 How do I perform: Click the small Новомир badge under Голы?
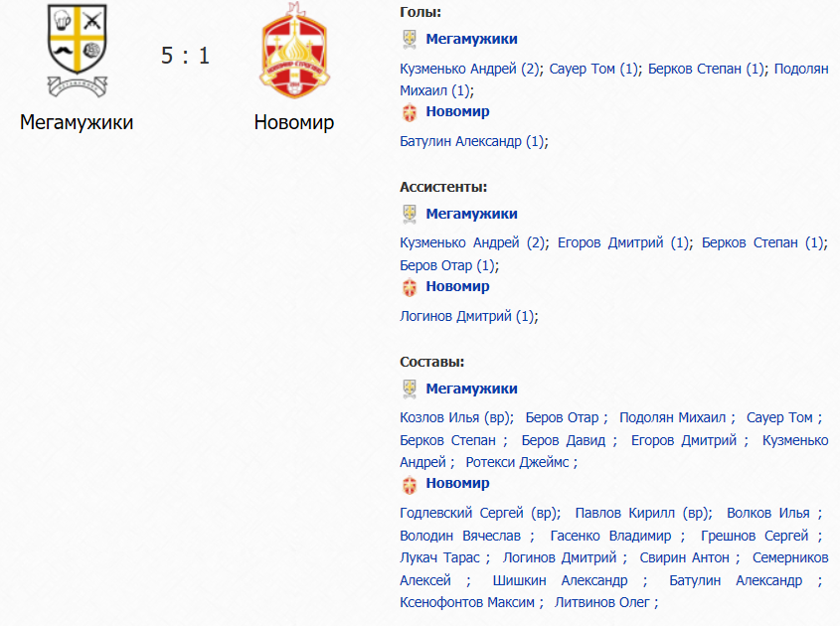[x=410, y=112]
